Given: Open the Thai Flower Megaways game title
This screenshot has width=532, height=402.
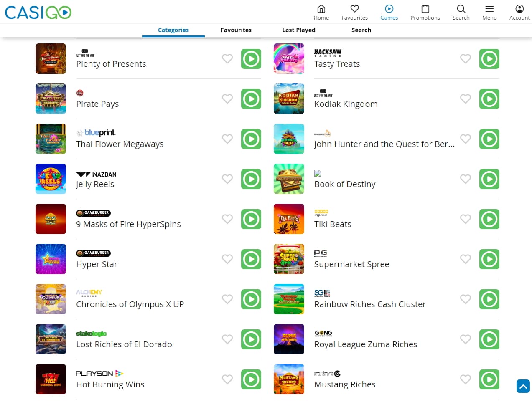Looking at the screenshot, I should [x=120, y=144].
